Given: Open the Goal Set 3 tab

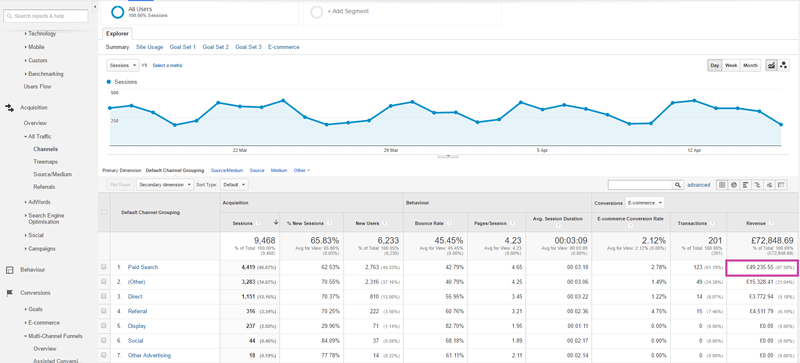Looking at the screenshot, I should pyautogui.click(x=248, y=47).
